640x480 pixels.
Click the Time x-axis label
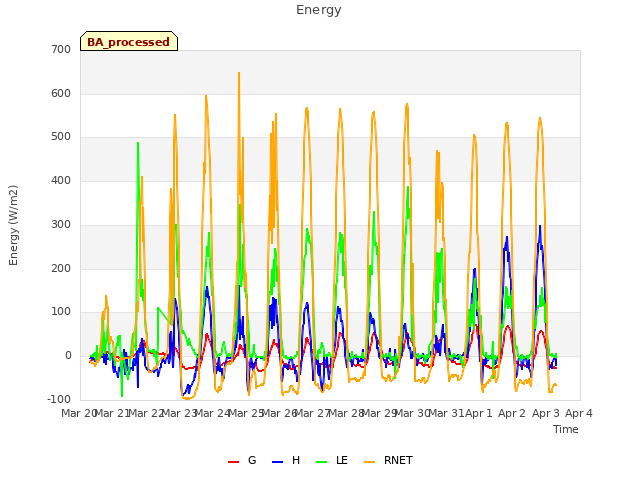(x=566, y=429)
